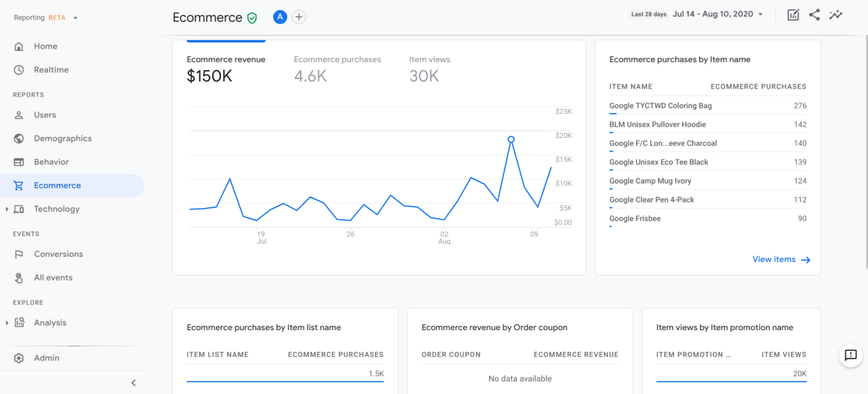Open Conversions under Events

59,254
